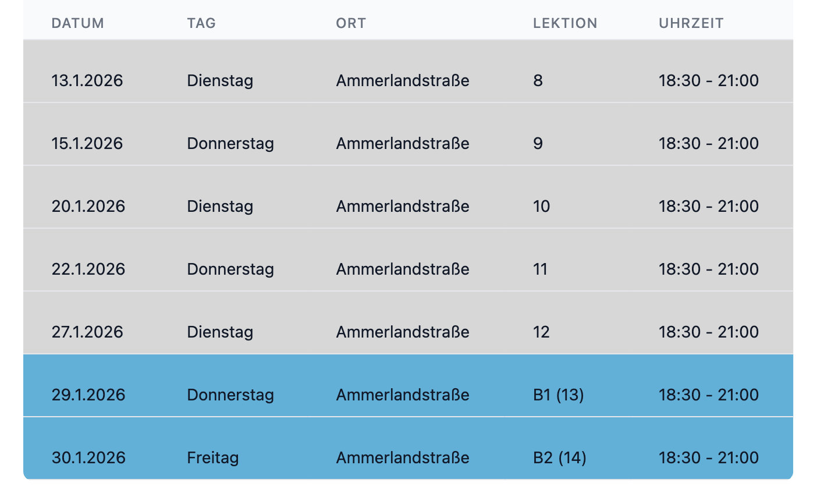Select lesson B1 (13)

558,395
